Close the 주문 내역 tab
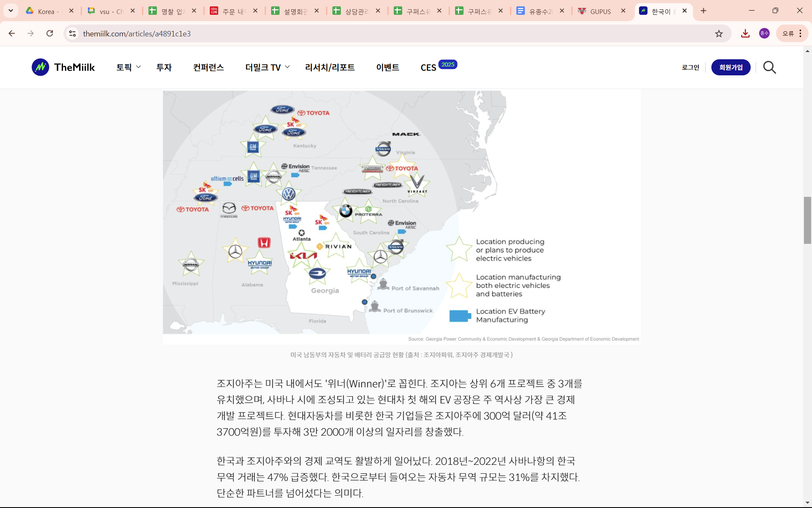 tap(255, 11)
